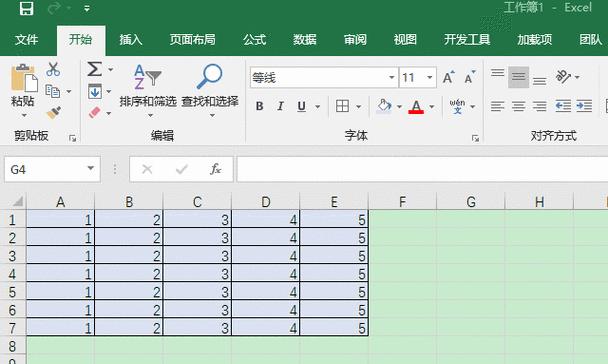Expand the AutoSum dropdown arrow
The height and width of the screenshot is (364, 608).
[x=111, y=69]
